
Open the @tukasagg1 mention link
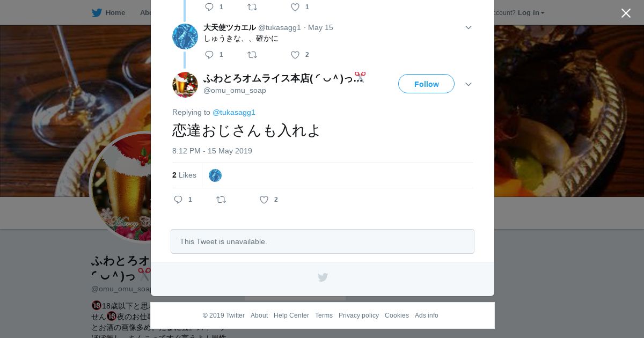[234, 112]
